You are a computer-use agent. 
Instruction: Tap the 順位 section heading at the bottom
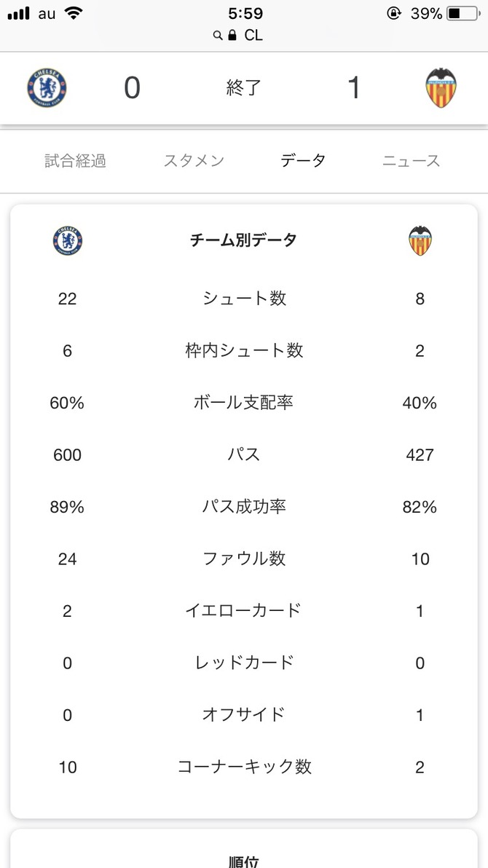coord(244,861)
